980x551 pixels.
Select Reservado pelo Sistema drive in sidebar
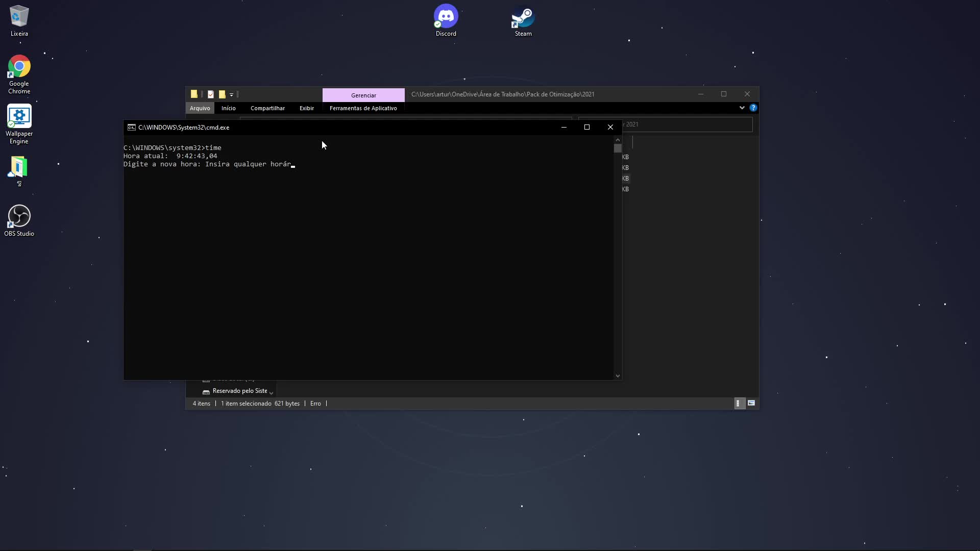point(239,391)
